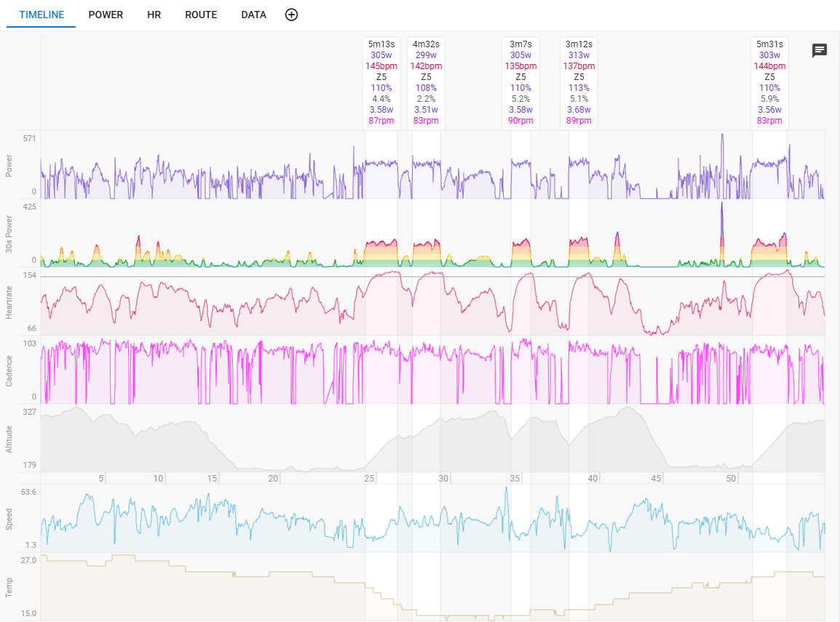Click the 4m32s 299w interval summary box

pos(426,82)
